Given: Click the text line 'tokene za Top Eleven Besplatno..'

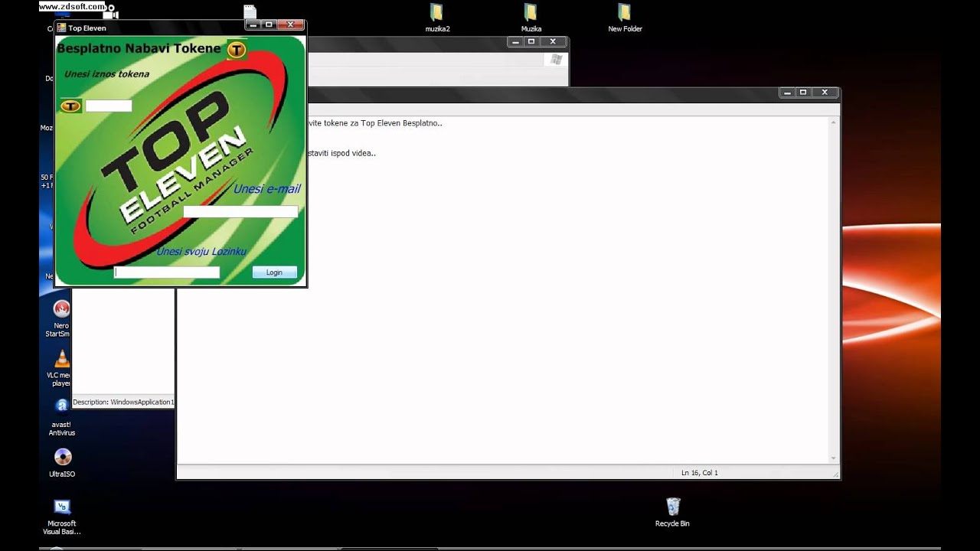Looking at the screenshot, I should click(x=374, y=123).
